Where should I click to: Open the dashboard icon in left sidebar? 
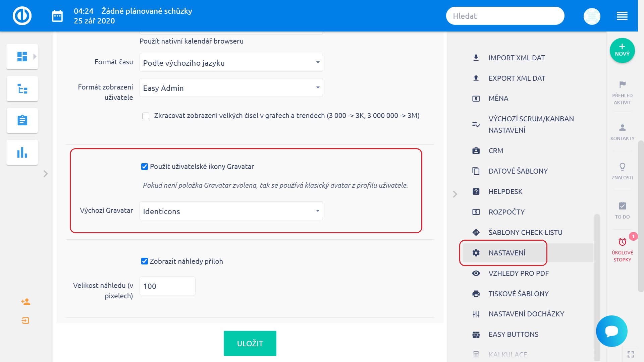point(22,56)
